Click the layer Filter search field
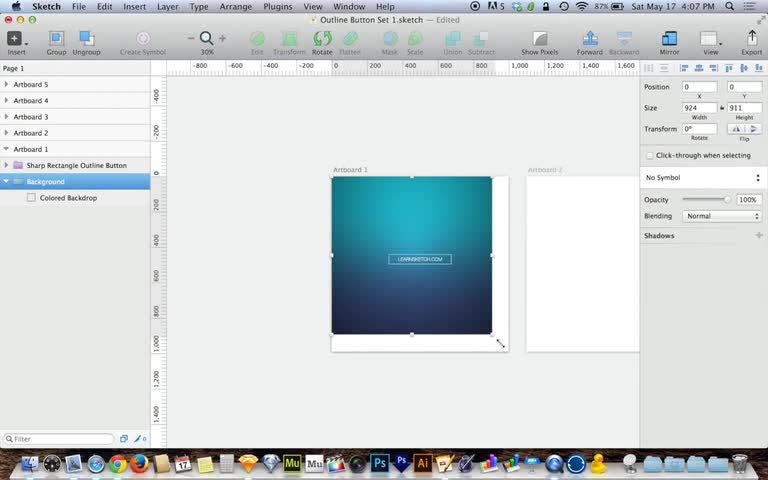Viewport: 768px width, 480px height. point(58,439)
